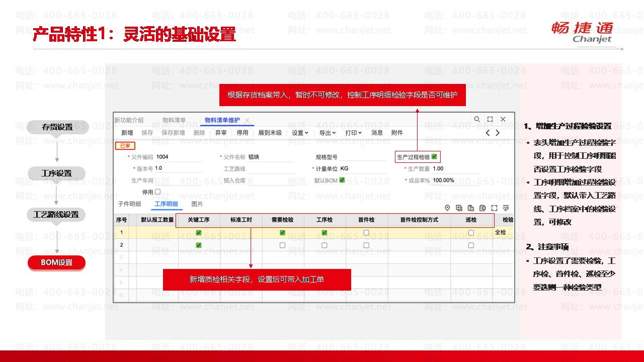Check 巡检 in row 1

[x=471, y=232]
